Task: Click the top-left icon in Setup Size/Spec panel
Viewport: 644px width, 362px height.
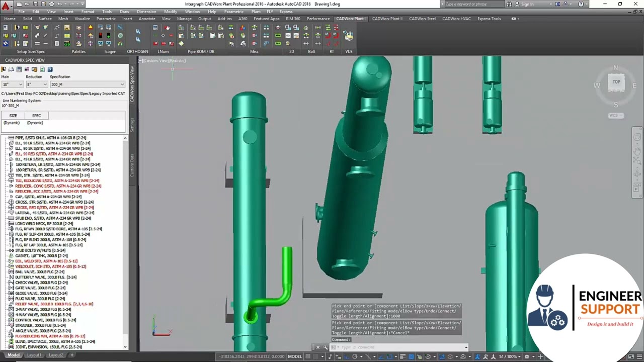Action: (x=6, y=28)
